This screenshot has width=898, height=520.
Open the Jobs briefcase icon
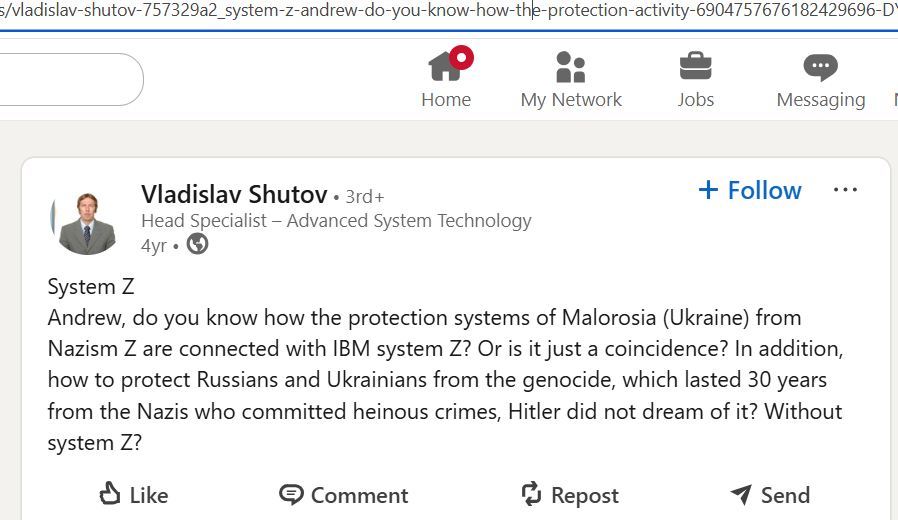pos(695,66)
